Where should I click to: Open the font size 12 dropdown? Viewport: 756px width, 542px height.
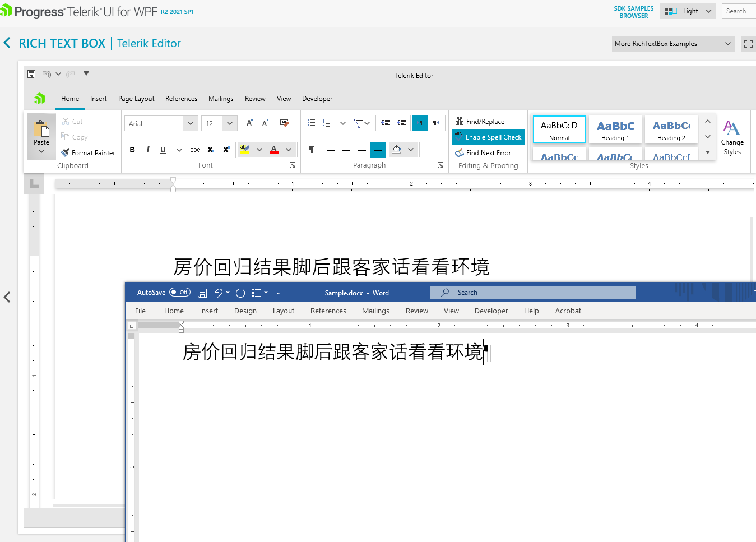(x=230, y=123)
